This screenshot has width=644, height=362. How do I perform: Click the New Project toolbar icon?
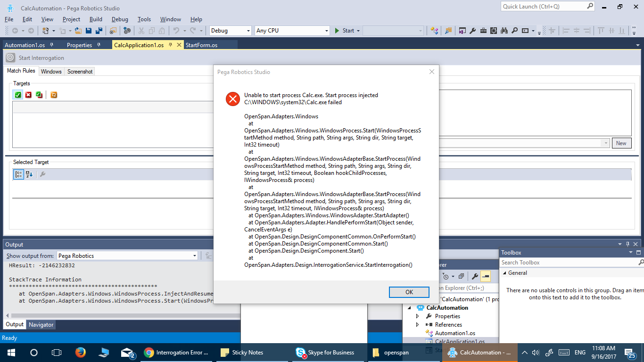coord(46,31)
